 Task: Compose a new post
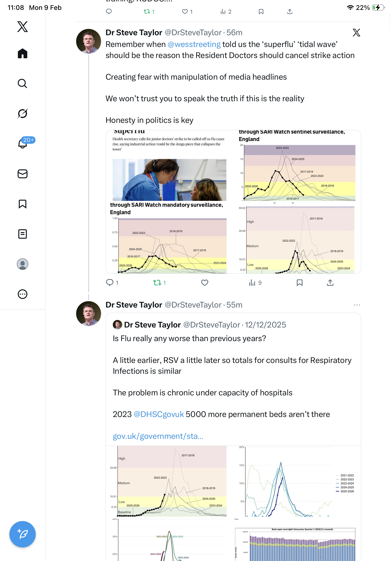point(23,534)
